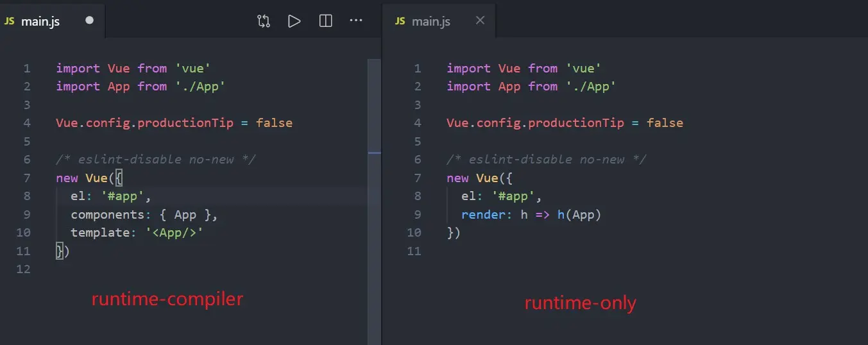Open More Actions ellipsis menu
The image size is (868, 345).
356,21
